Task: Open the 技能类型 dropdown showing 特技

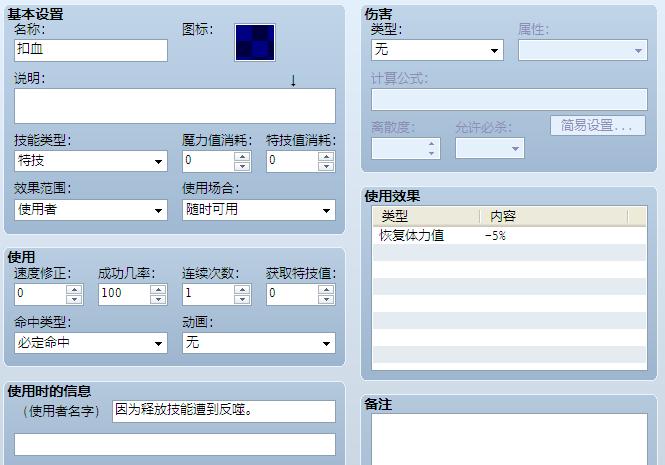Action: pos(91,161)
